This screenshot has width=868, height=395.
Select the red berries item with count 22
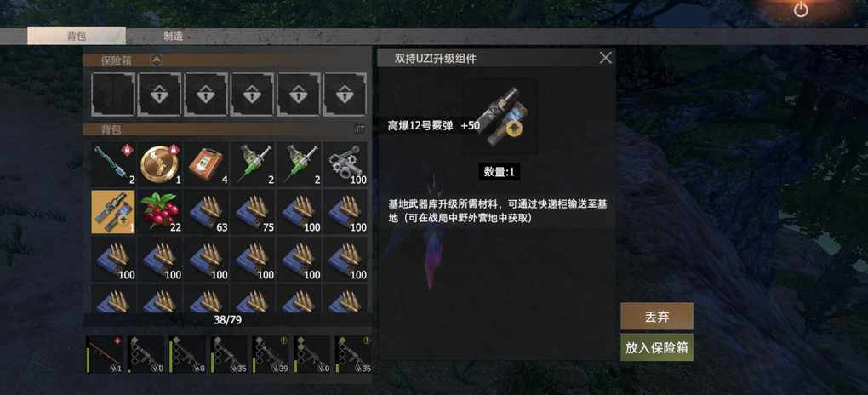point(159,212)
